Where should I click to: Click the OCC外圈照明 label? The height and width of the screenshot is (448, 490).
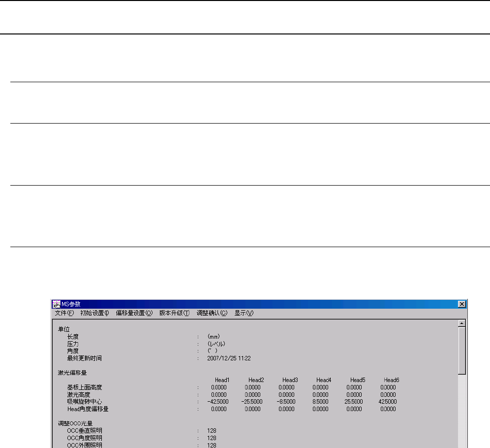pos(85,445)
